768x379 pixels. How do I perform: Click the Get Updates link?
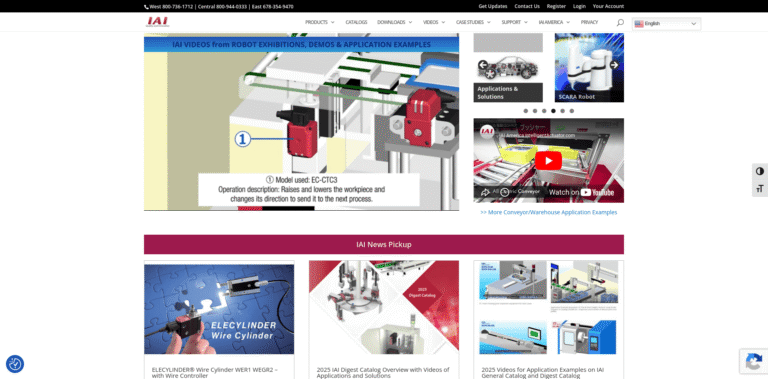pyautogui.click(x=493, y=6)
